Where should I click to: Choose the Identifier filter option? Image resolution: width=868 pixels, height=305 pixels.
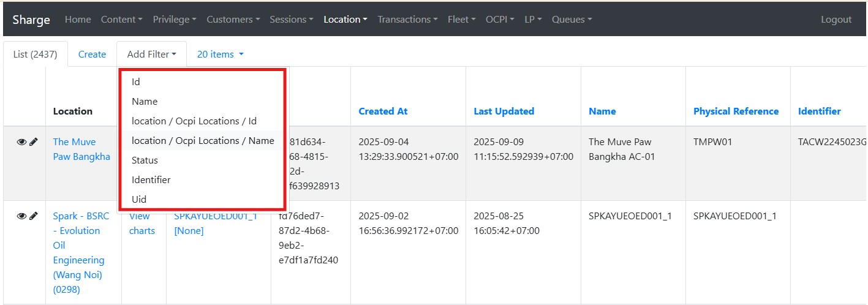(151, 180)
